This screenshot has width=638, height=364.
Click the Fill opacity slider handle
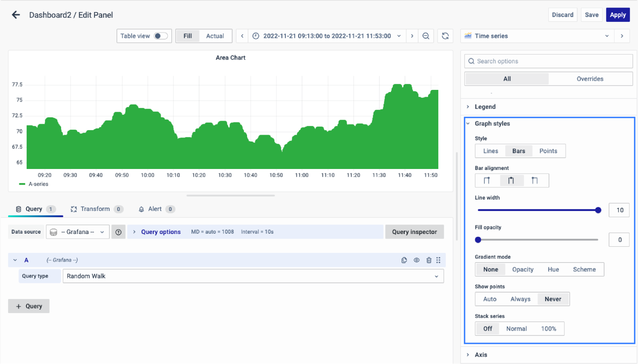pyautogui.click(x=478, y=240)
